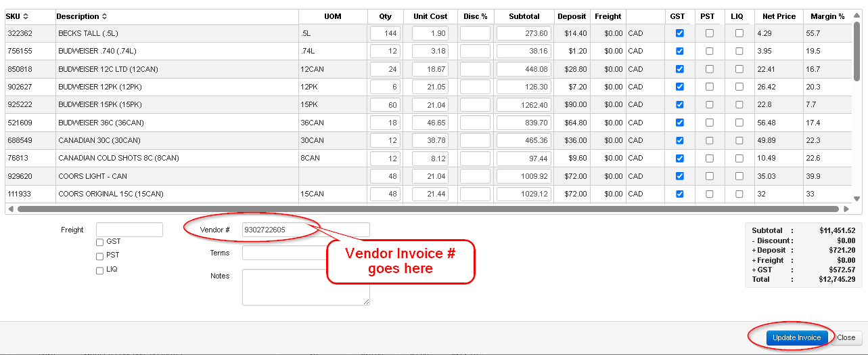Edit Qty field for COORS LIGHT - CAN
868x355 pixels.
tap(386, 176)
